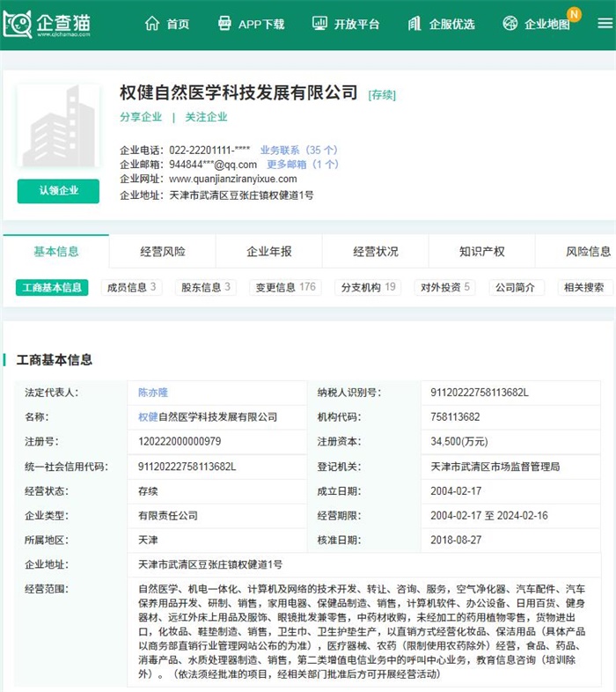The width and height of the screenshot is (616, 692).
Task: Open 股东信息 3 sub-tab
Action: 206,287
